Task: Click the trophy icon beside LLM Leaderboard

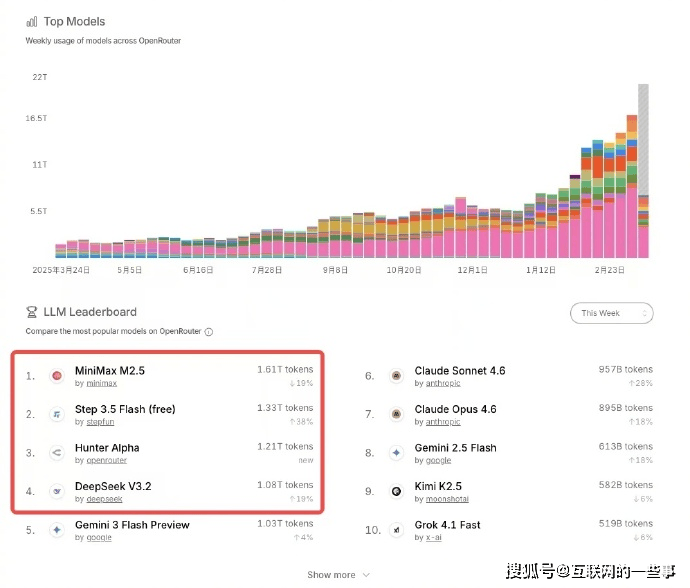Action: tap(32, 312)
